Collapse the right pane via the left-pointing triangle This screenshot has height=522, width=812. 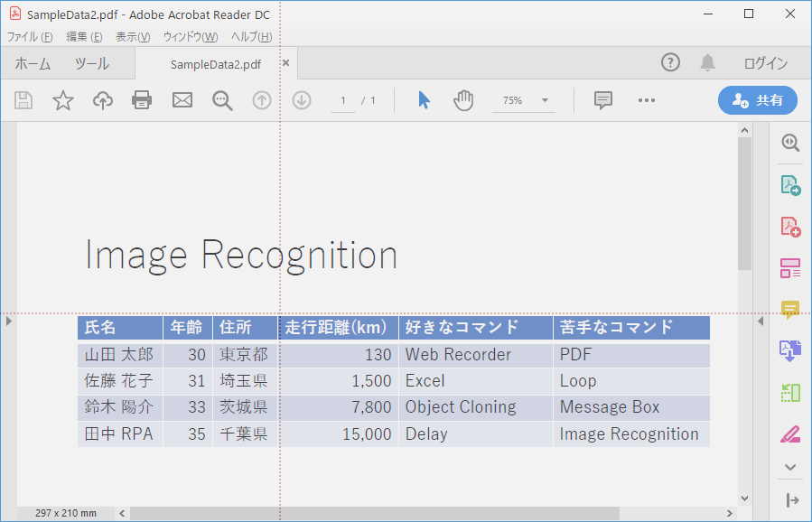(x=761, y=322)
